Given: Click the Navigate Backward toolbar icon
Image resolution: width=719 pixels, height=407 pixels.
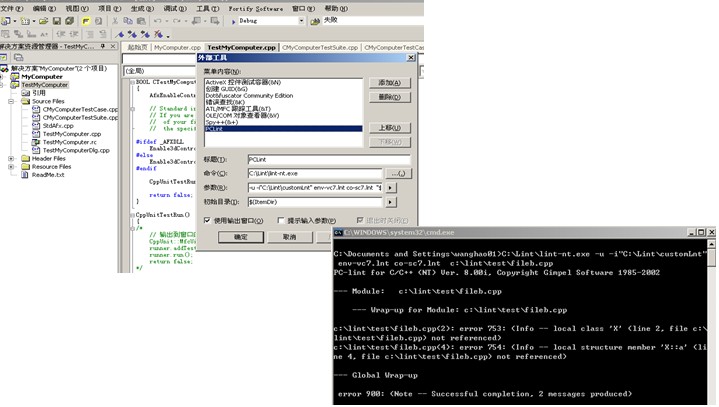Looking at the screenshot, I should pyautogui.click(x=196, y=21).
